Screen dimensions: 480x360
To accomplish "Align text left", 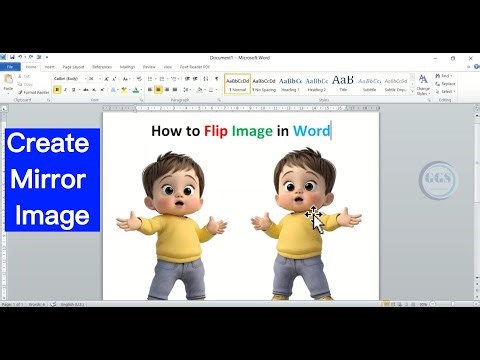I will 150,90.
